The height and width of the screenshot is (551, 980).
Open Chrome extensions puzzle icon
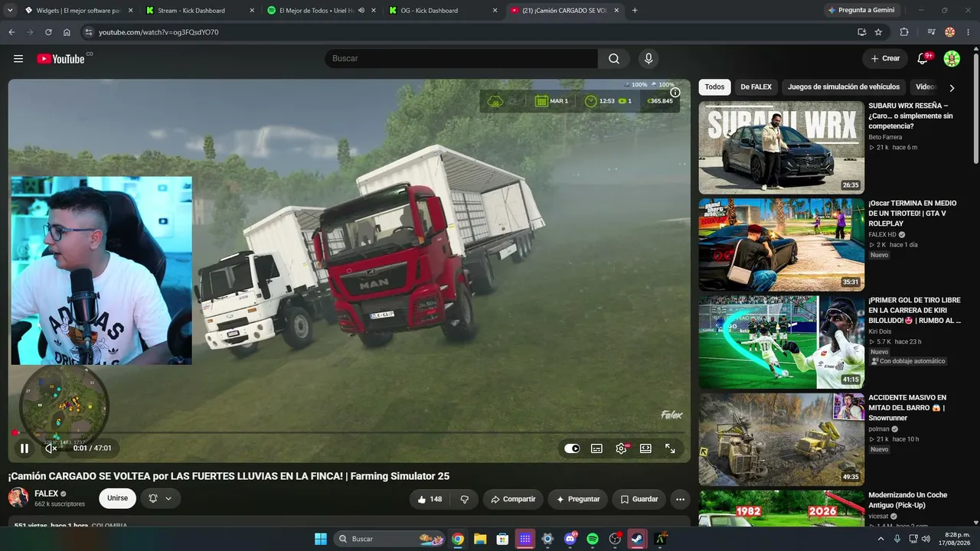[x=904, y=32]
